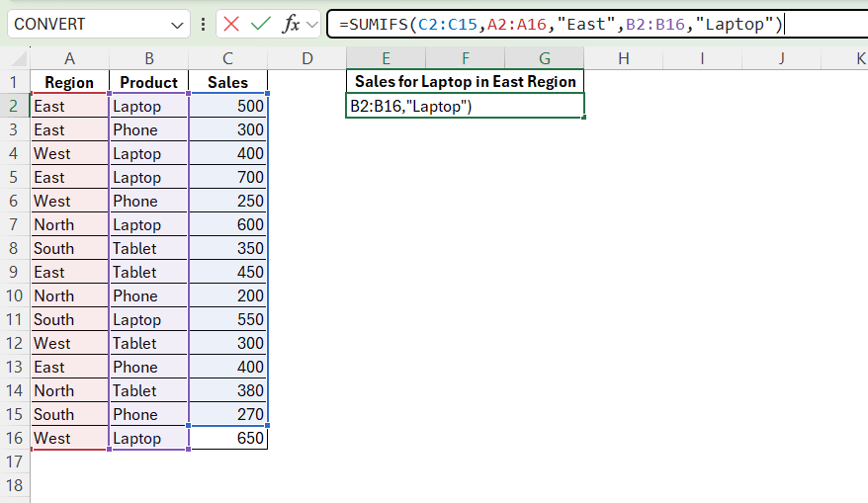Screen dimensions: 868x503
Task: Open the chevron dropdown next to fx
Action: (313, 24)
